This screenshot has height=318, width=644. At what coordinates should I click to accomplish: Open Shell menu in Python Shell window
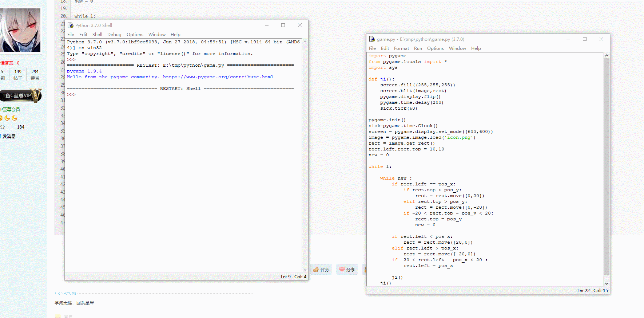click(x=97, y=35)
